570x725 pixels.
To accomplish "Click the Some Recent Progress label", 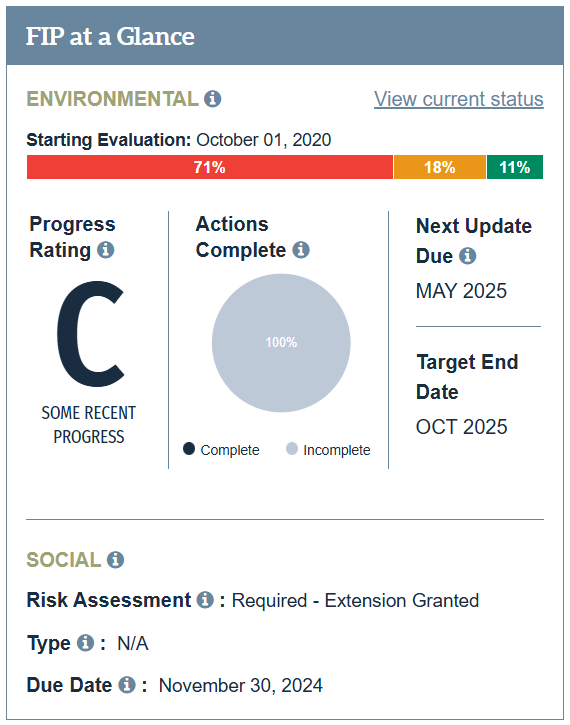I will coord(89,424).
